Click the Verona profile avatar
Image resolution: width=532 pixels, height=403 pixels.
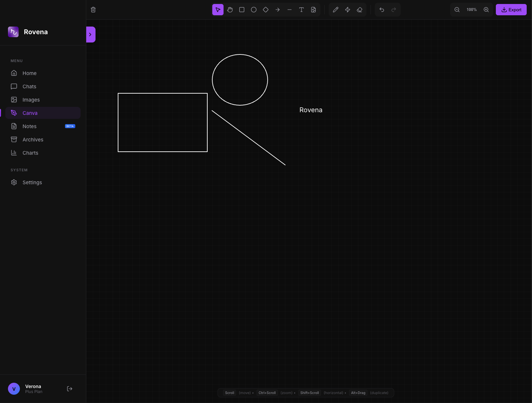click(x=14, y=389)
